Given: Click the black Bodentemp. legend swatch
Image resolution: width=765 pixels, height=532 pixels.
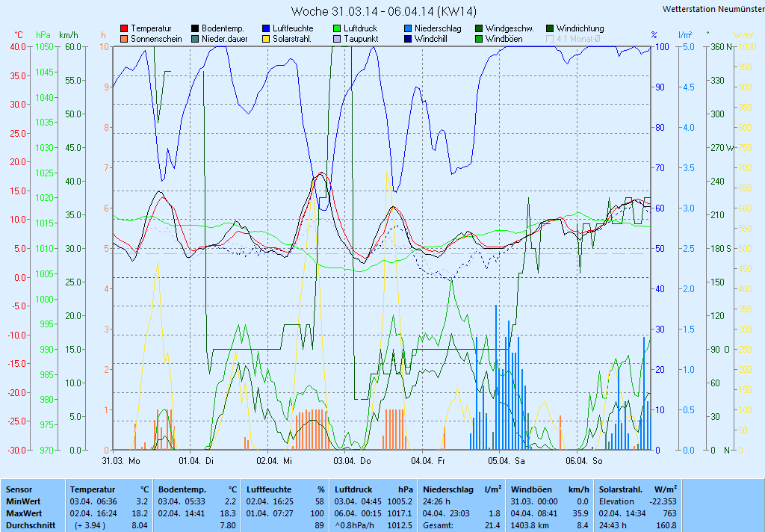Looking at the screenshot, I should (195, 29).
